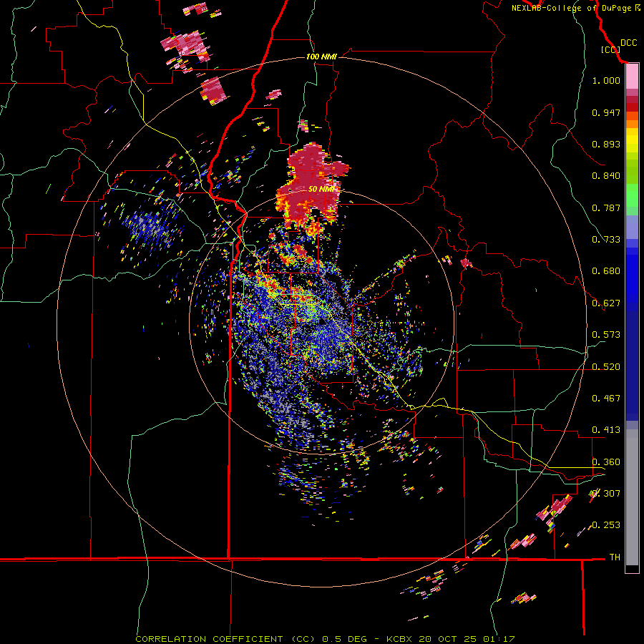Click the 0.573 color scale value
The image size is (644, 644).
point(606,335)
